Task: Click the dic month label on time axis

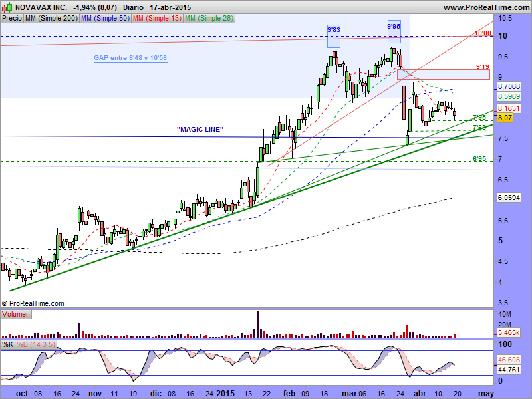Action: [156, 394]
